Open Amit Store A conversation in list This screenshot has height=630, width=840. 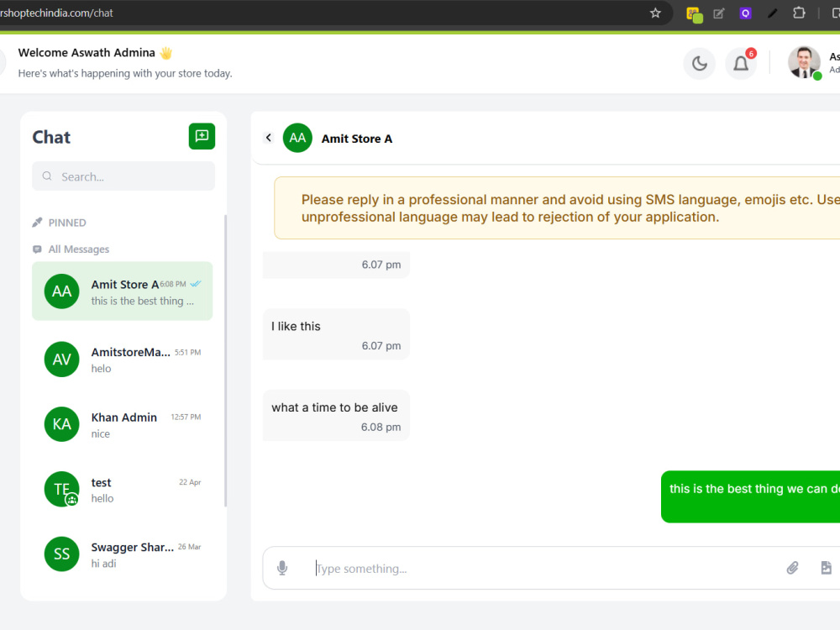pos(122,291)
